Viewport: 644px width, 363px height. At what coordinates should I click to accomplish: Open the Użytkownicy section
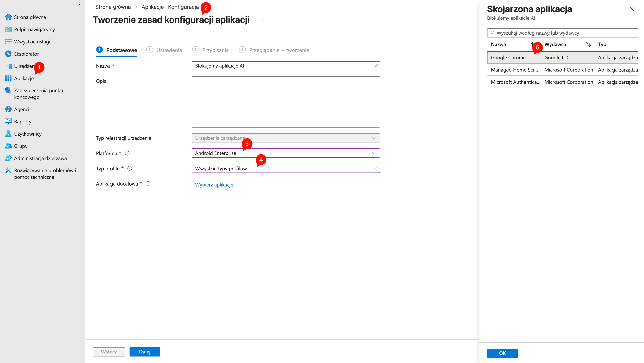(28, 134)
